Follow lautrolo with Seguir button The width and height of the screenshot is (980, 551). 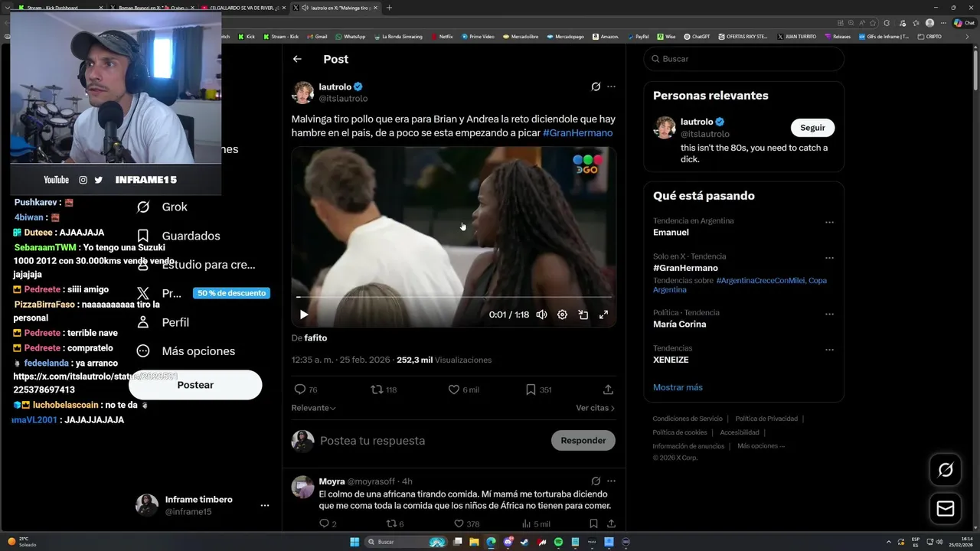pos(812,128)
